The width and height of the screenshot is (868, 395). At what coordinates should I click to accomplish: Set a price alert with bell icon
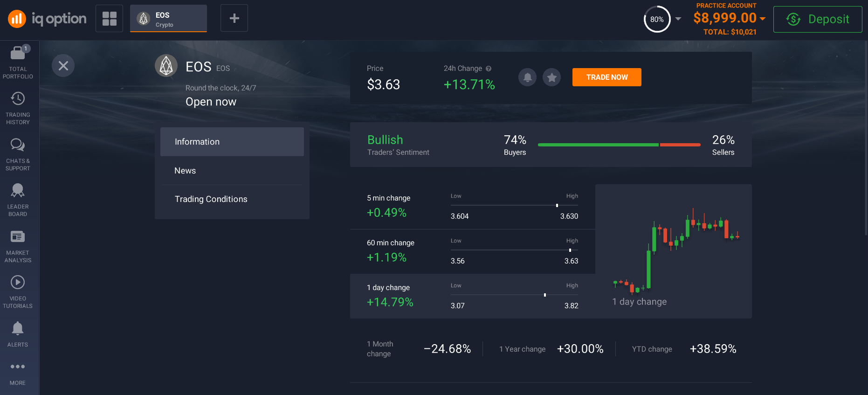point(527,77)
